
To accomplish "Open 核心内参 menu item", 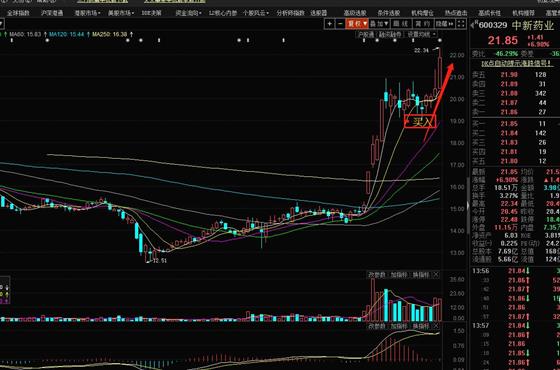I will pos(223,13).
